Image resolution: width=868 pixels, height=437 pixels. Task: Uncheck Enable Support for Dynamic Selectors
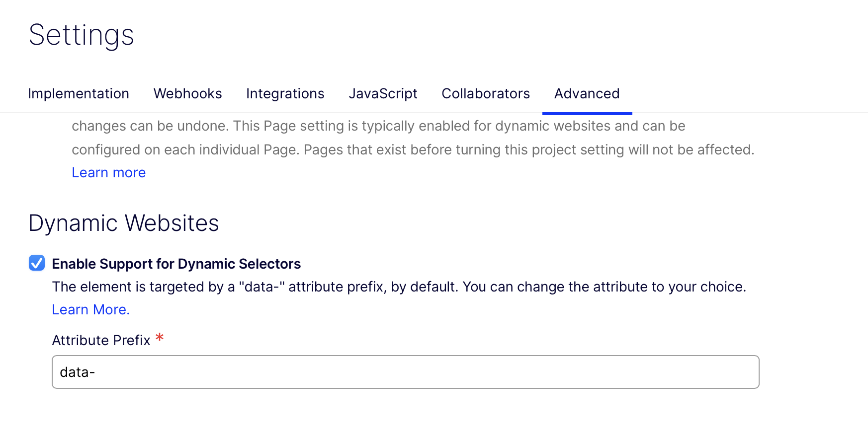(36, 264)
